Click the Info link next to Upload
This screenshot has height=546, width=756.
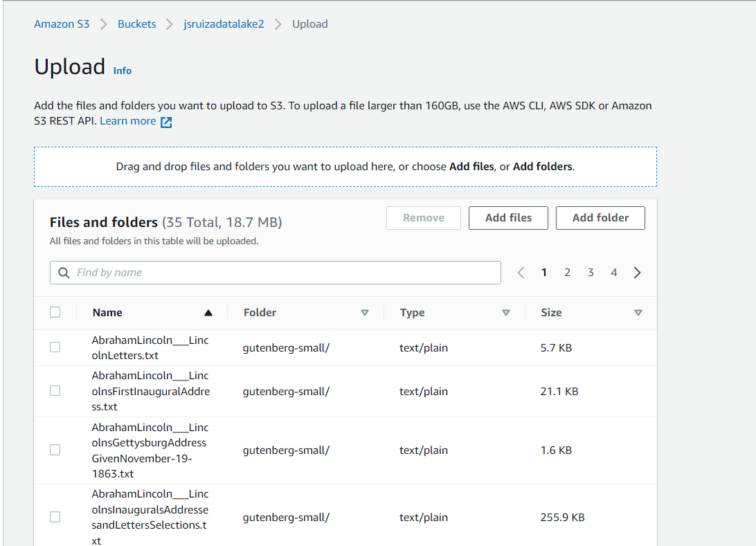[x=122, y=71]
